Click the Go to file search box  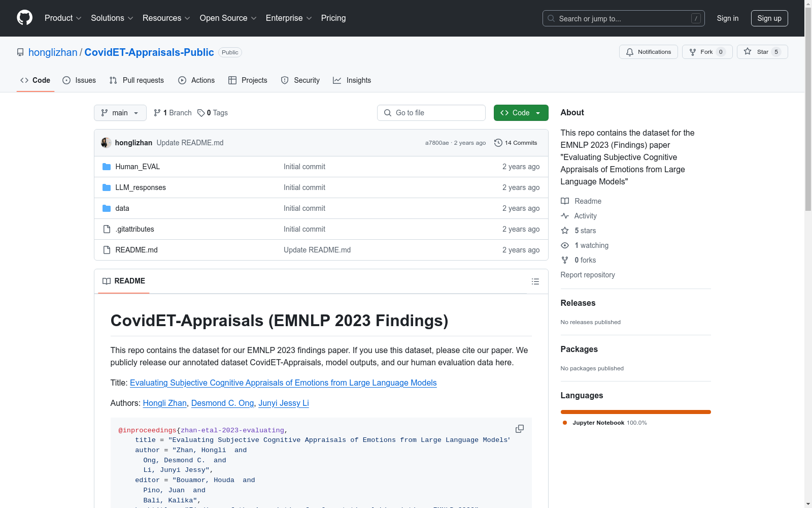pyautogui.click(x=431, y=113)
